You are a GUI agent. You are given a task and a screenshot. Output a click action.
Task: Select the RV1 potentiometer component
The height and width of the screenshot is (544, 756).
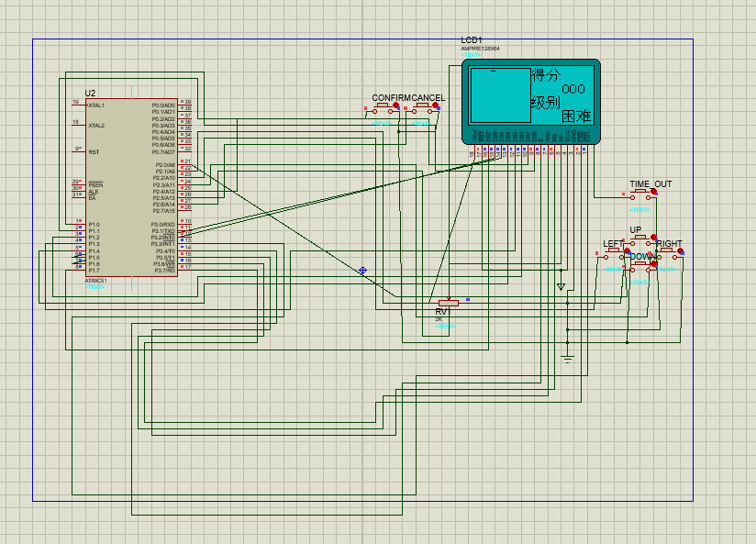[x=448, y=302]
